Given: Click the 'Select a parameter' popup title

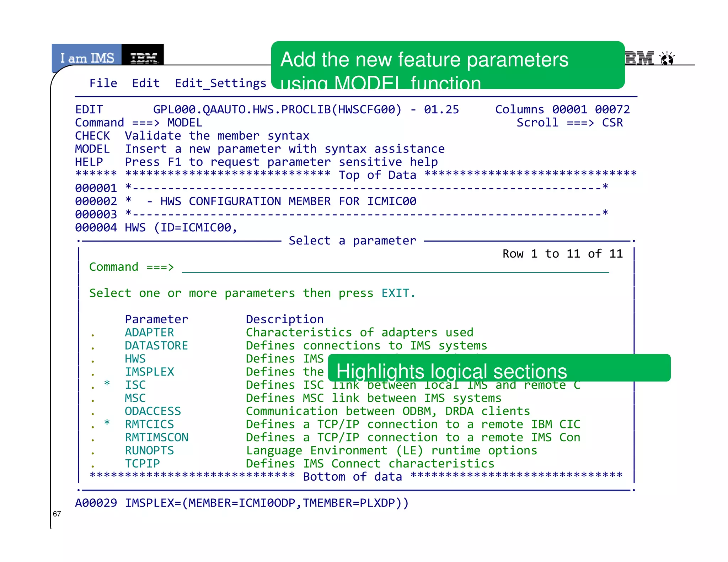Looking at the screenshot, I should pos(352,241).
